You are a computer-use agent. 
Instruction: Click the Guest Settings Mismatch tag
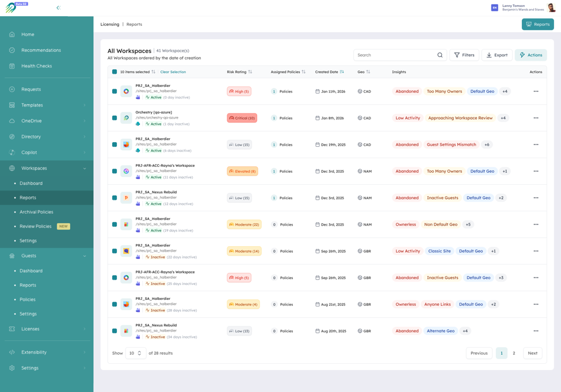coord(451,144)
